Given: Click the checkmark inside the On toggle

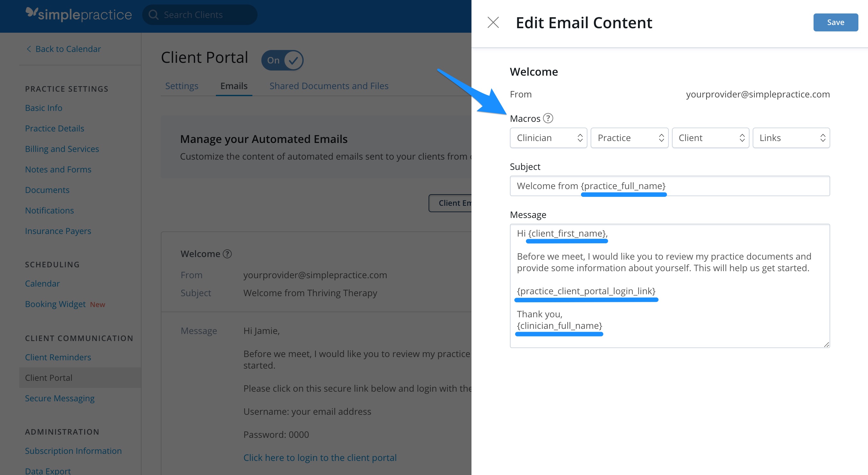Looking at the screenshot, I should pyautogui.click(x=293, y=60).
